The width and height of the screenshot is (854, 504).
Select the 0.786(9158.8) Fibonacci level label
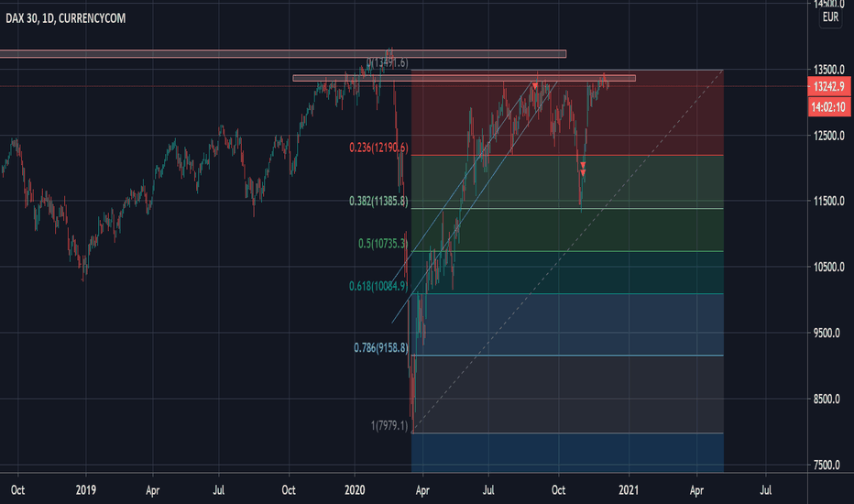click(380, 347)
